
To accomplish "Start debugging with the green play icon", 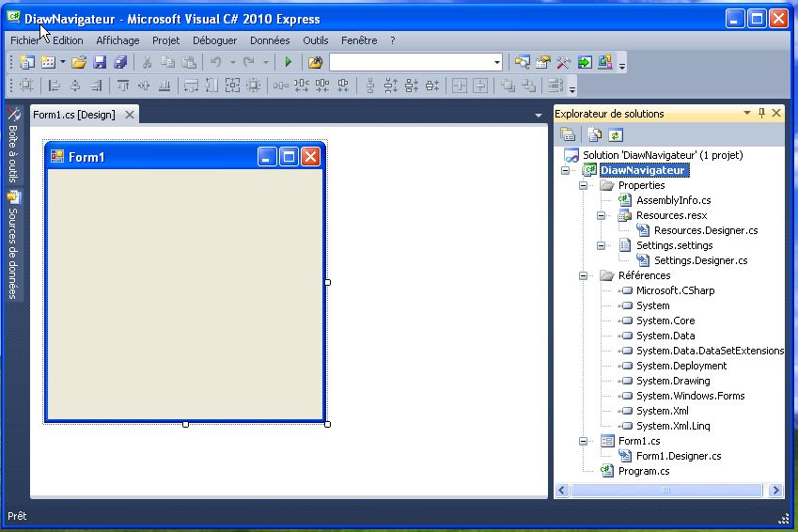I will tap(288, 62).
